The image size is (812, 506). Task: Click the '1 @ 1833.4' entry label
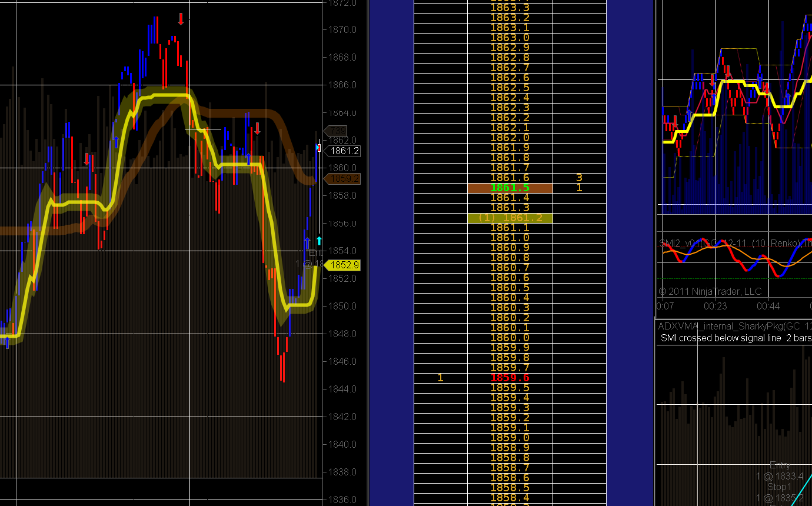coord(780,476)
